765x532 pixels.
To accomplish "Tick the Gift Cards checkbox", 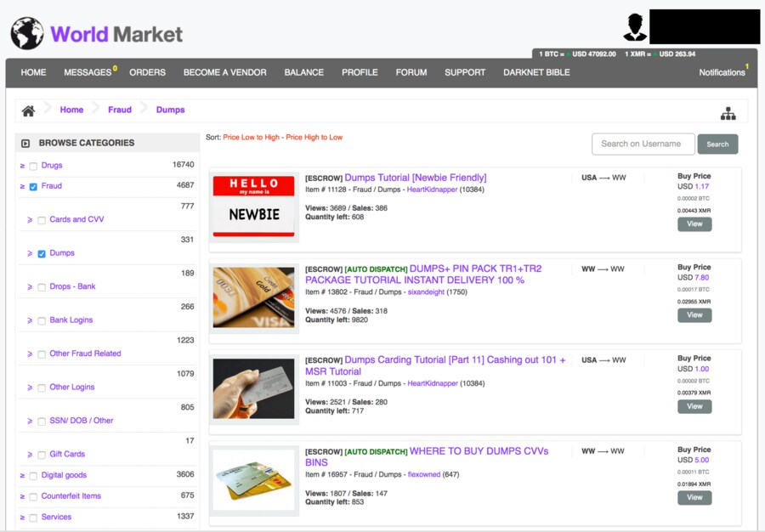I will (42, 456).
